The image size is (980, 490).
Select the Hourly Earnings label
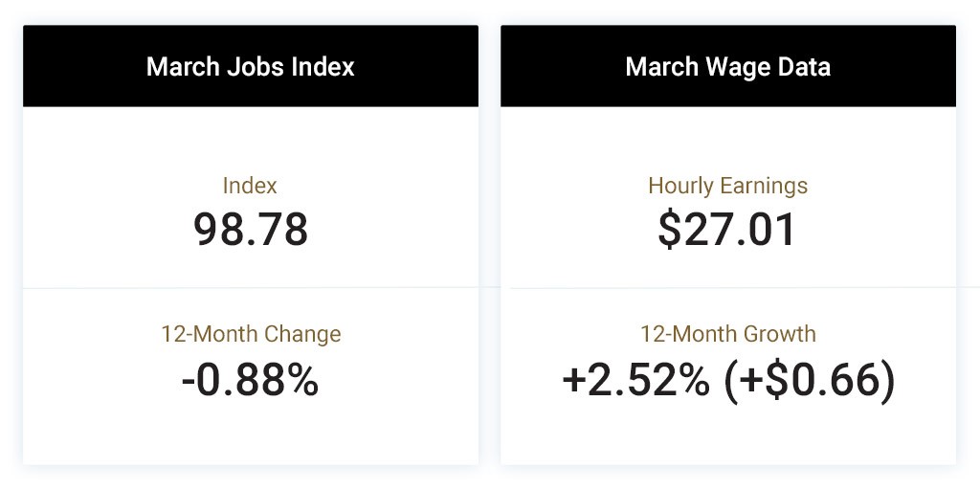[728, 186]
